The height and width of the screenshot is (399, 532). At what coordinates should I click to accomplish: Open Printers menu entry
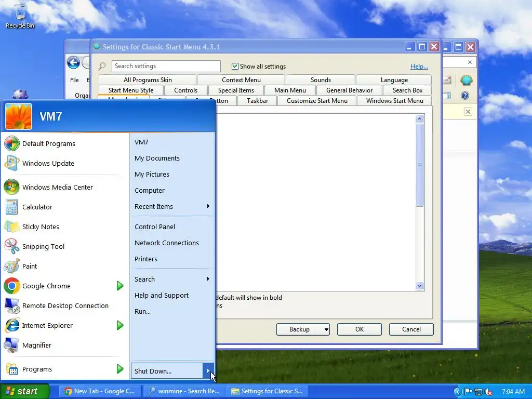[172, 259]
